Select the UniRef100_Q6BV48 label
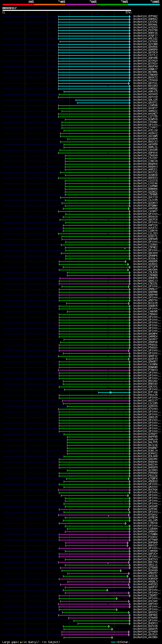The image size is (162, 644). (x=145, y=295)
